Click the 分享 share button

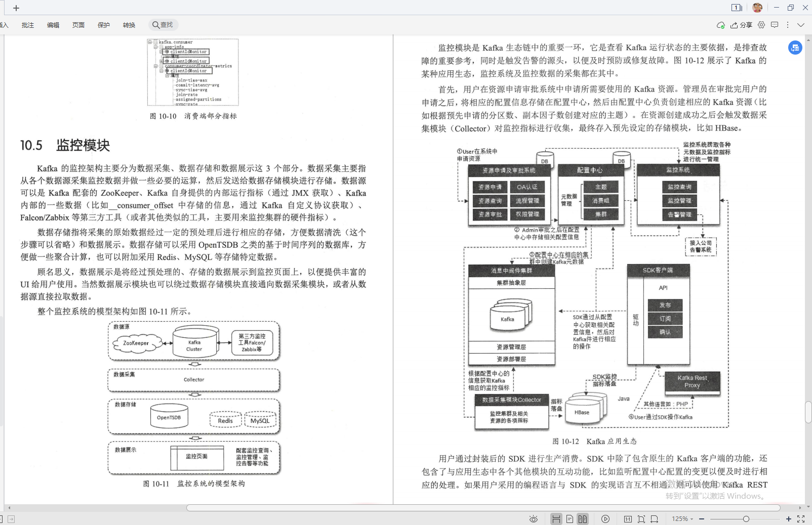pos(741,25)
